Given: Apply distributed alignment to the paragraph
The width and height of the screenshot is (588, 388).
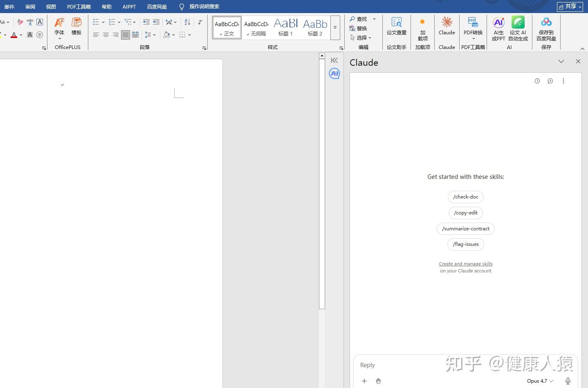Looking at the screenshot, I should 135,35.
